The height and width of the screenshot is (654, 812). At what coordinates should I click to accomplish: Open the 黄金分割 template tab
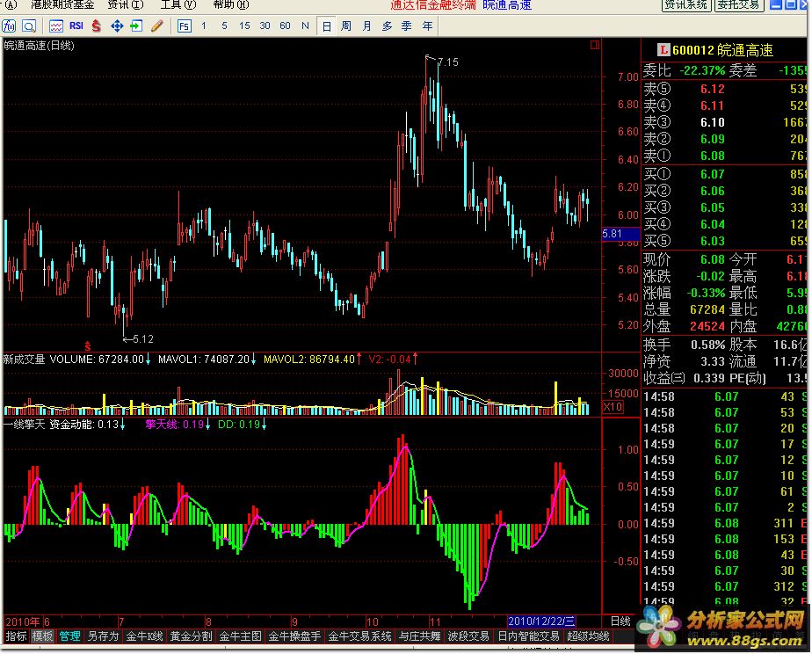coord(191,636)
